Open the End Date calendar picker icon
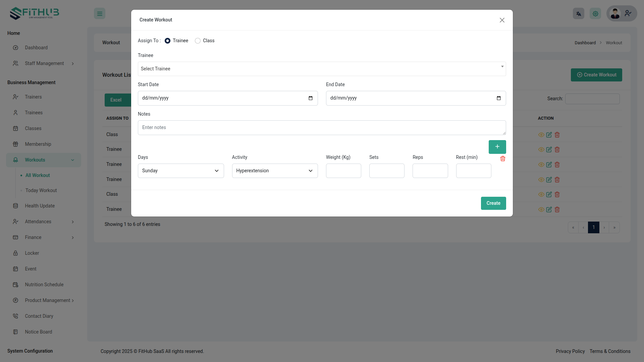This screenshot has height=362, width=644. (498, 98)
